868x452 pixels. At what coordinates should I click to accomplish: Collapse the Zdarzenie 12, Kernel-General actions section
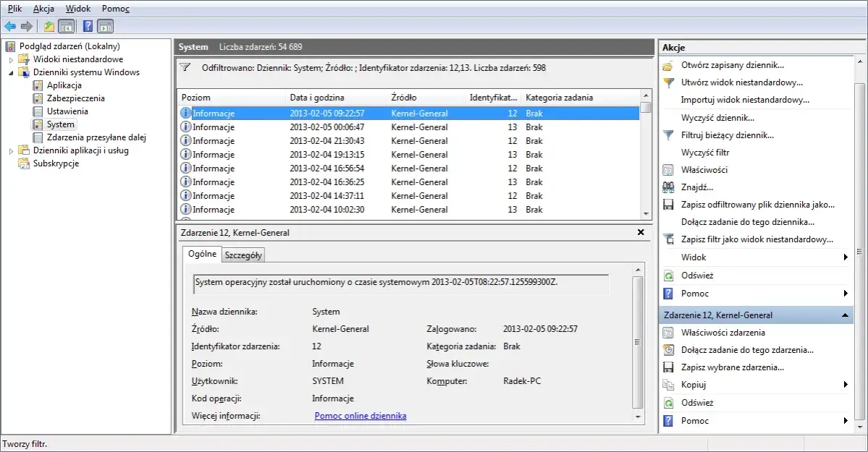pyautogui.click(x=844, y=315)
